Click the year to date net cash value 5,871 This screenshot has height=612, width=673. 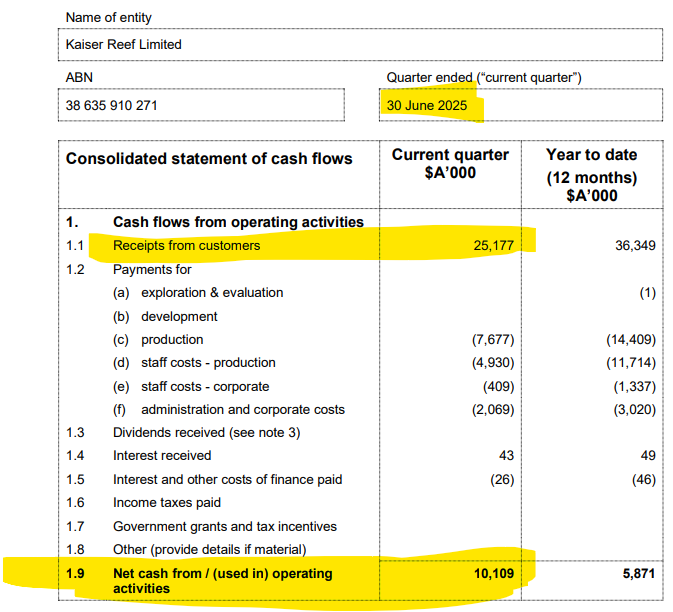pyautogui.click(x=636, y=575)
